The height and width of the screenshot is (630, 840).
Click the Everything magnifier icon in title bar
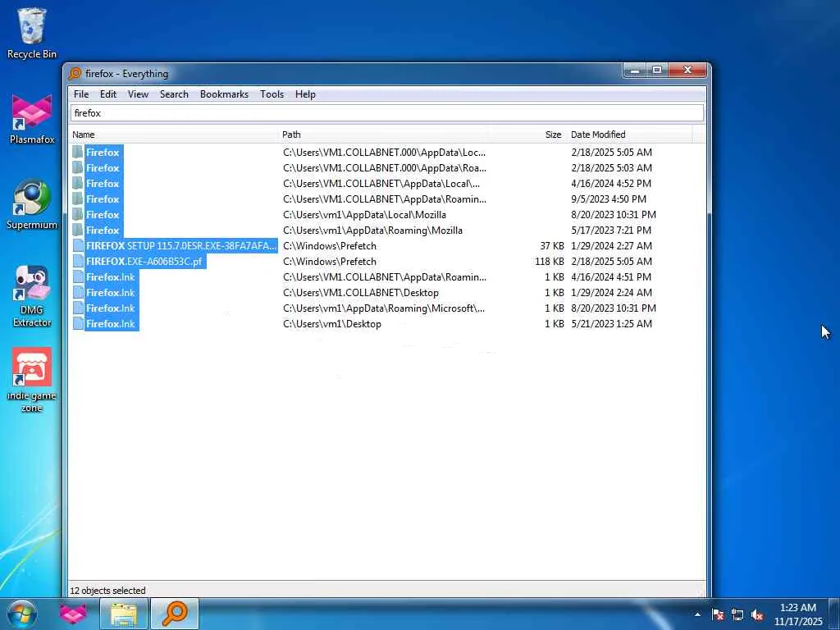click(75, 73)
